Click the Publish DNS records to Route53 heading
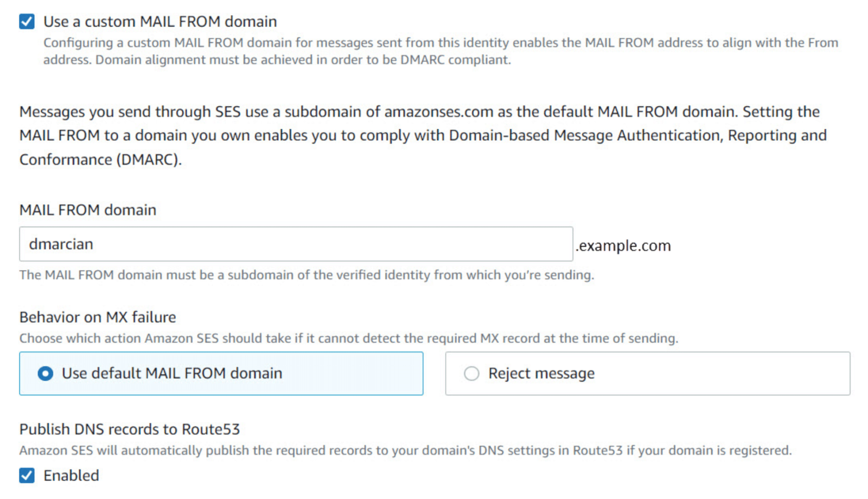Viewport: 868px width, 499px height. pos(130,429)
